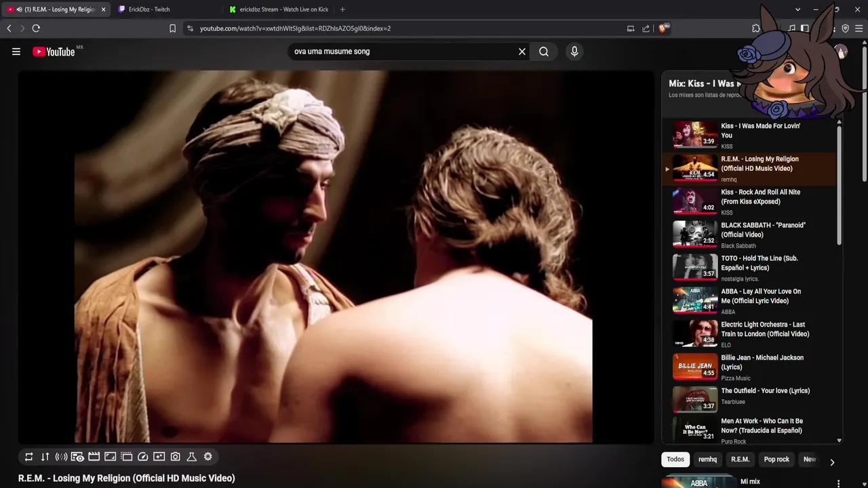868x488 pixels.
Task: Click the list-with-eye icon in the player toolbar
Action: click(77, 457)
